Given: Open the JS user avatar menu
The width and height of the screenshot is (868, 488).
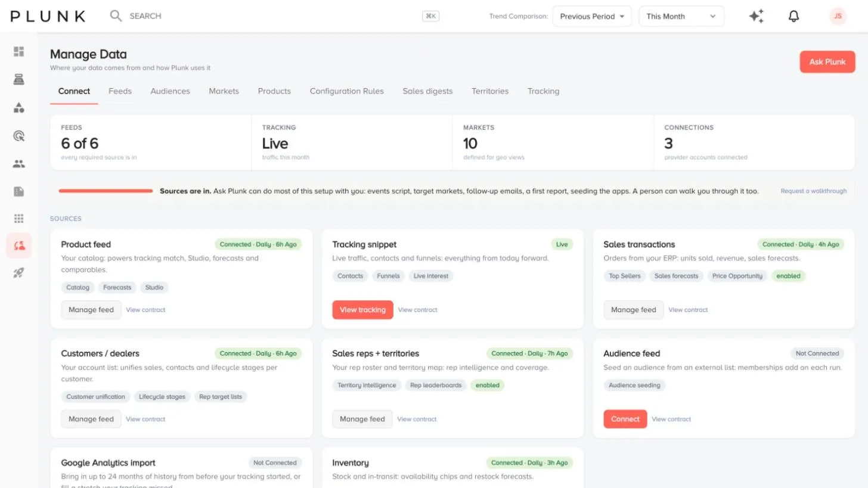Looking at the screenshot, I should 838,16.
